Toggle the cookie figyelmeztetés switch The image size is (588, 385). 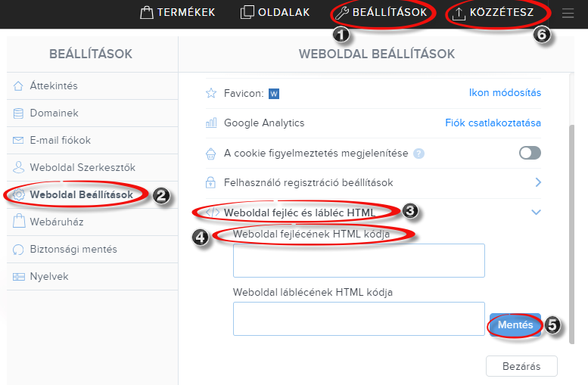530,153
